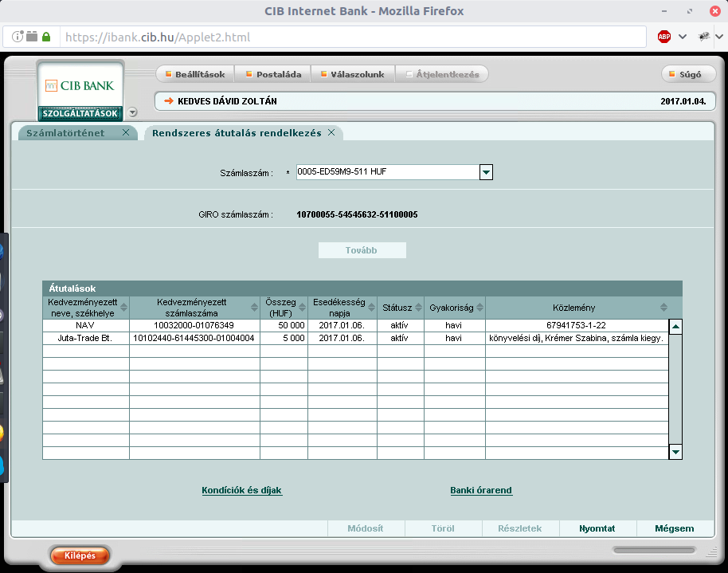Expand the Adblock Plus dropdown arrow
Viewport: 728px width, 573px height.
[682, 37]
